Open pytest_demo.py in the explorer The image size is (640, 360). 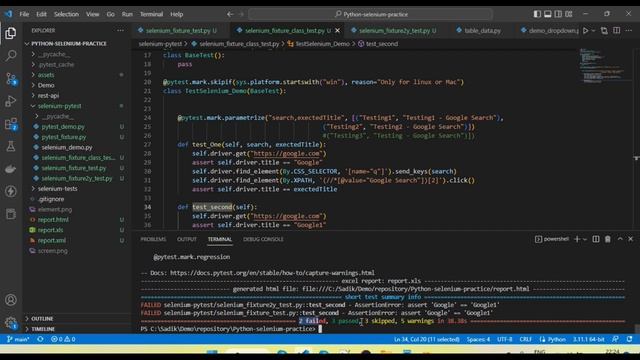(x=62, y=127)
